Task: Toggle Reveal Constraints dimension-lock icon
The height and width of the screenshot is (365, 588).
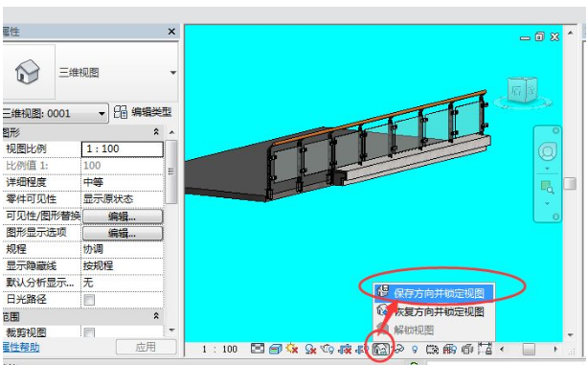Action: coord(485,349)
